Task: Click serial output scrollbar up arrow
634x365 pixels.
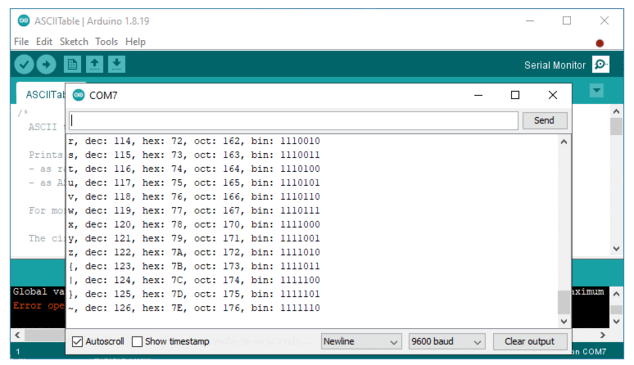Action: pos(564,142)
